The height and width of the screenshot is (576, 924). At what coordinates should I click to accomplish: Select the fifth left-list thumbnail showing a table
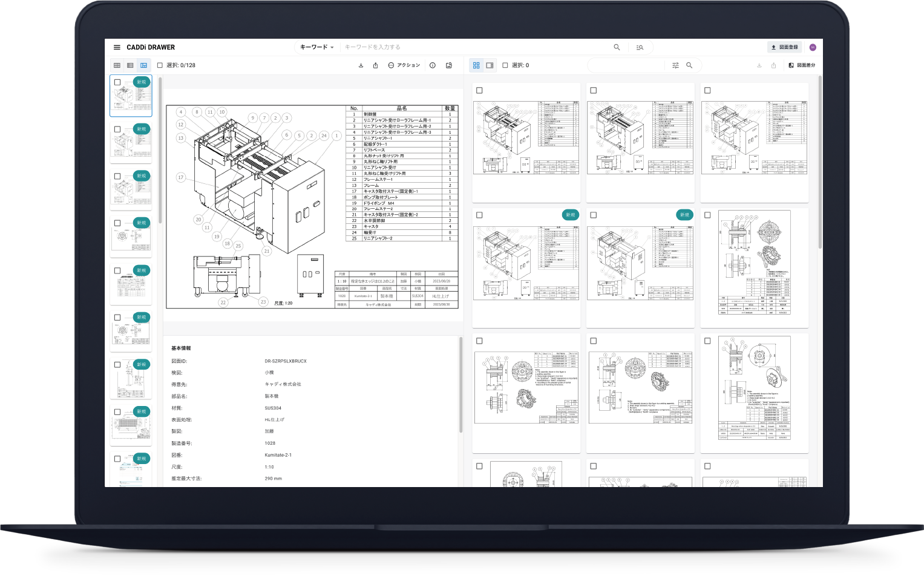pyautogui.click(x=131, y=285)
